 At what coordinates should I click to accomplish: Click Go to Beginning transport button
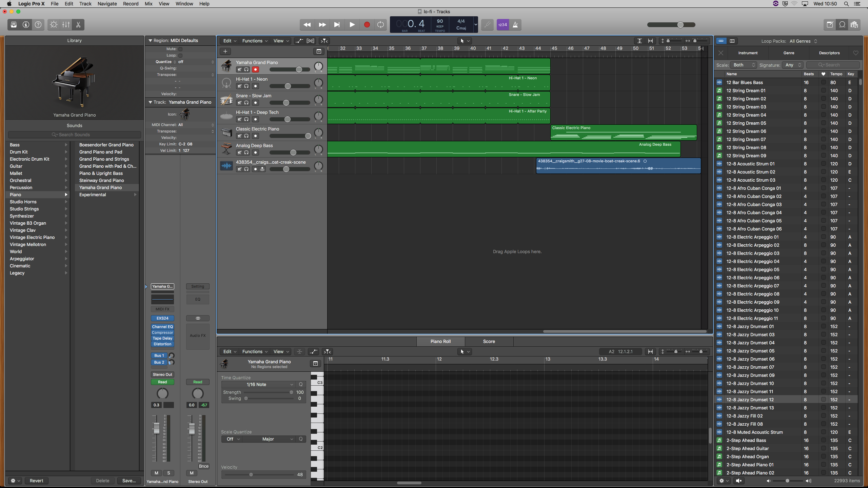pyautogui.click(x=337, y=25)
